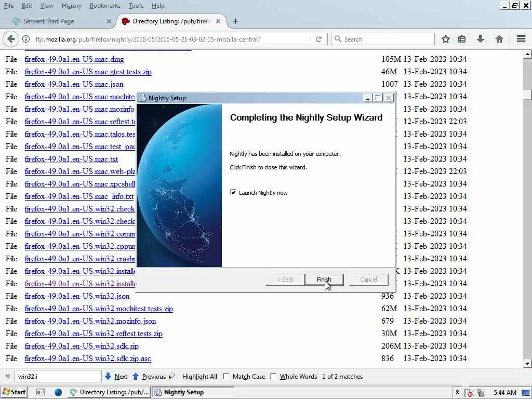Open the File menu

pyautogui.click(x=8, y=6)
